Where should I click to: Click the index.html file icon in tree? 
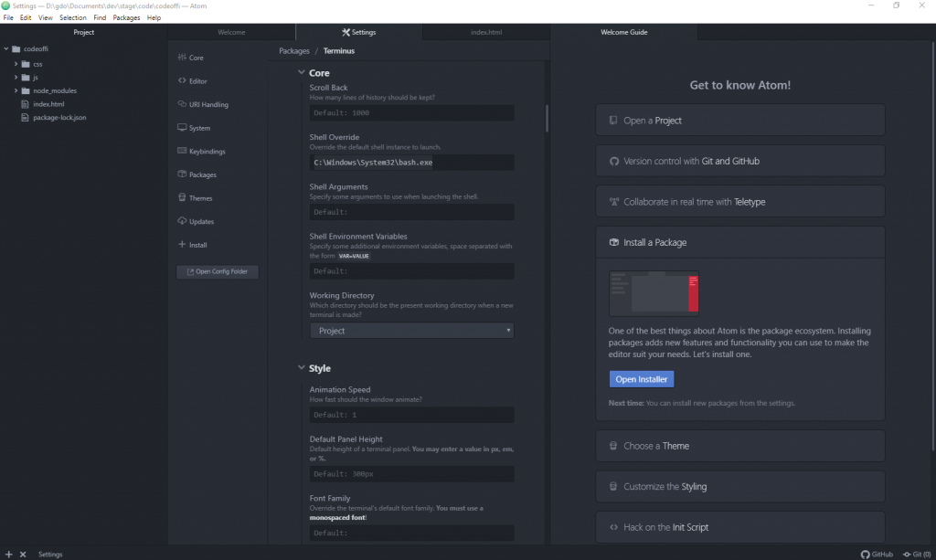[x=25, y=104]
